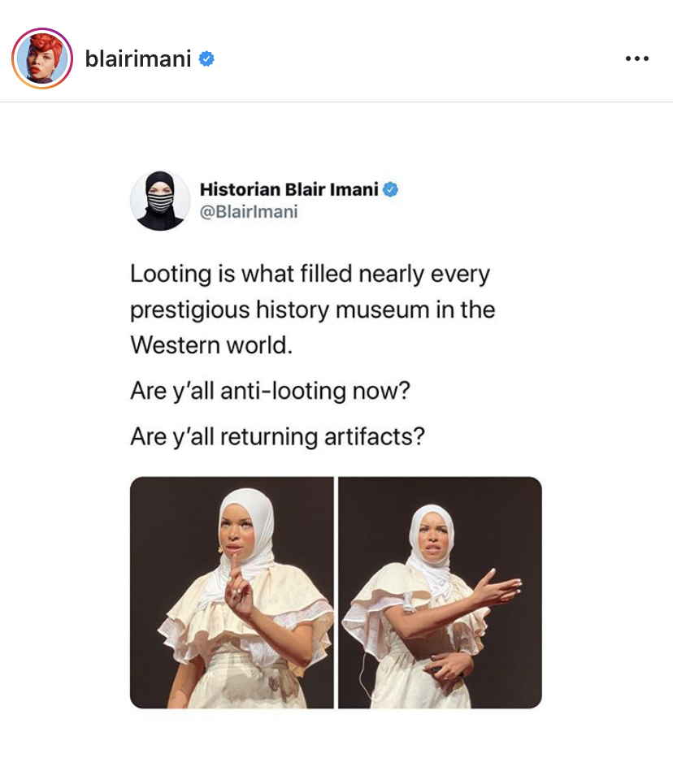Click the 'Western world.' text line

pyautogui.click(x=211, y=345)
